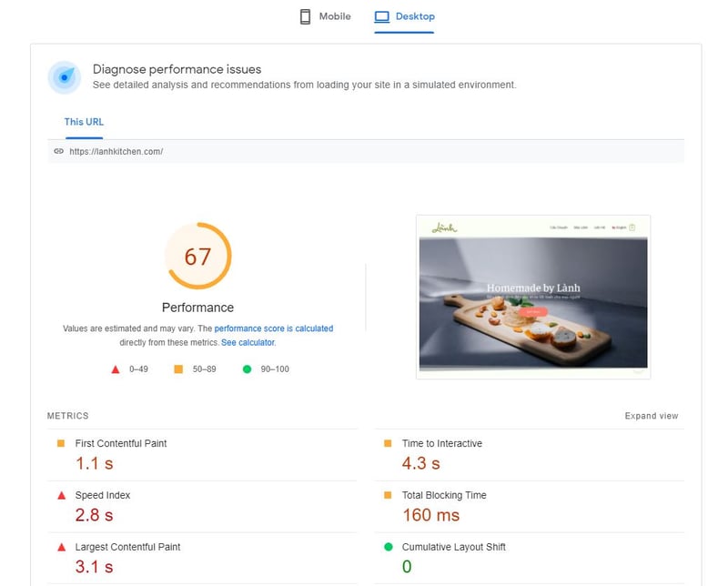
Task: Click the performance score 67 gauge
Action: pyautogui.click(x=197, y=257)
